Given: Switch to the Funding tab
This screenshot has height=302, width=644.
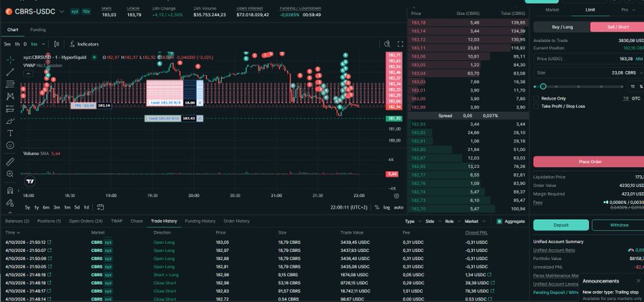Looking at the screenshot, I should [x=38, y=30].
